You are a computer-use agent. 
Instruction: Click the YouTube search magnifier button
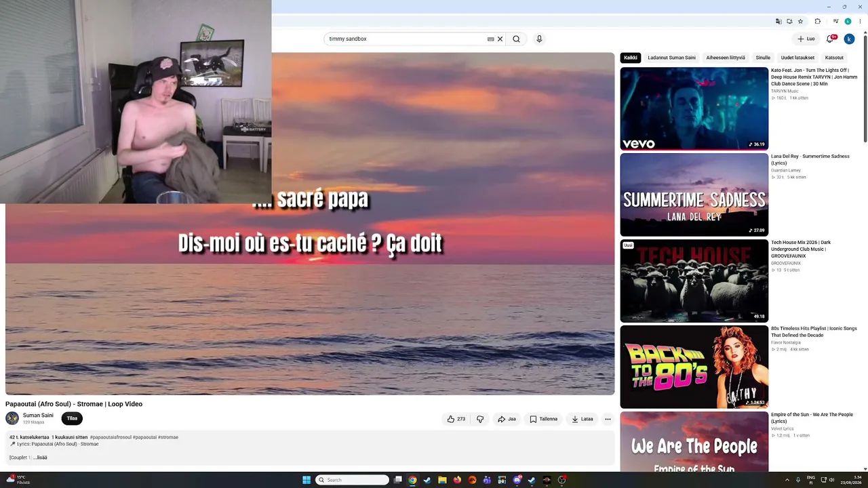(516, 39)
